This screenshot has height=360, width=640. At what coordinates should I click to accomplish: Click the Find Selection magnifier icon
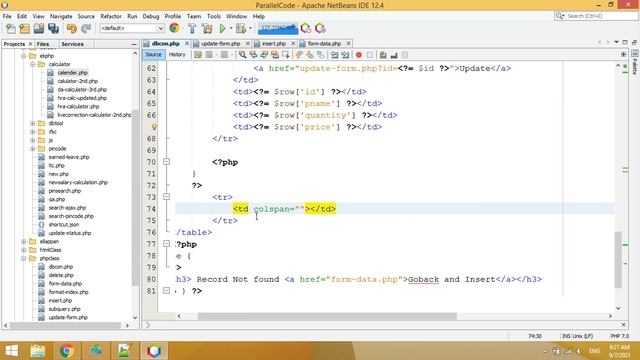[x=242, y=55]
